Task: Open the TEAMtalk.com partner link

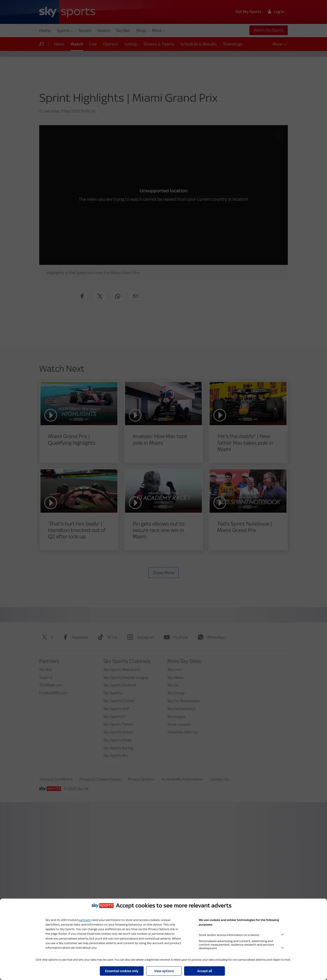Action: pyautogui.click(x=51, y=685)
